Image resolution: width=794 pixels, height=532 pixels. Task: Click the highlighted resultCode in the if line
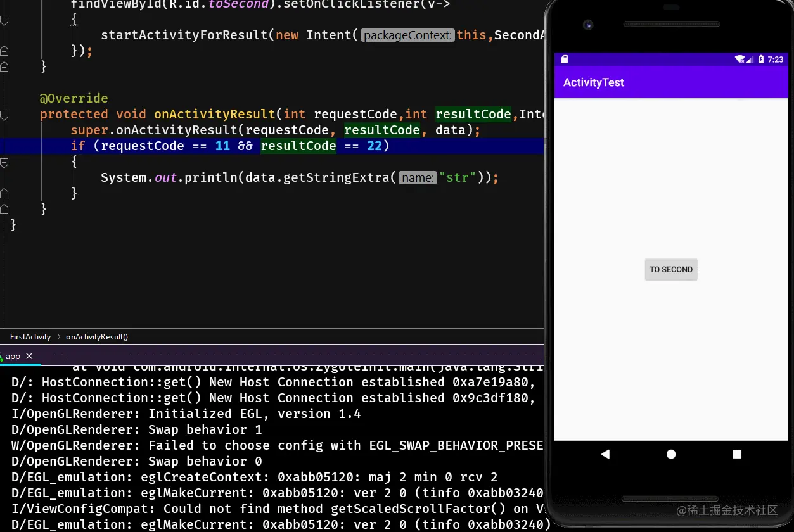tap(298, 146)
